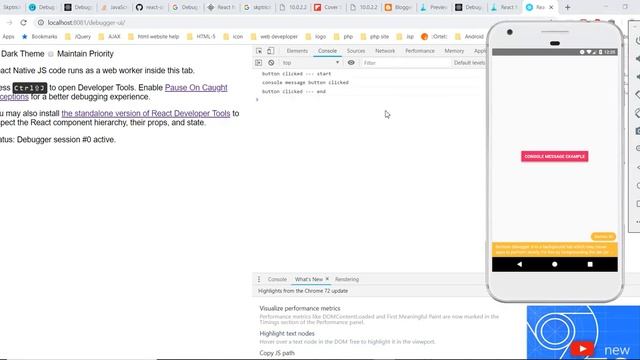Toggle the device toolbar icon in DevTools

click(x=271, y=51)
